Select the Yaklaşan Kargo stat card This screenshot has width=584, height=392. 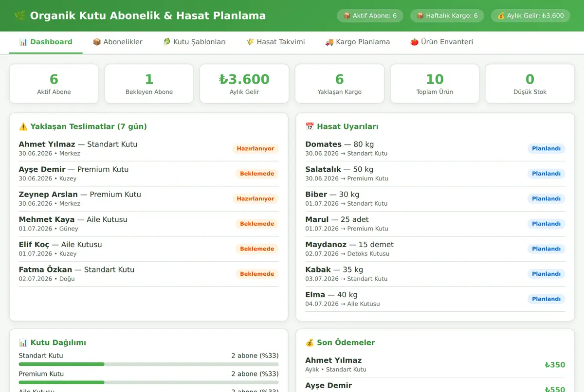(340, 84)
